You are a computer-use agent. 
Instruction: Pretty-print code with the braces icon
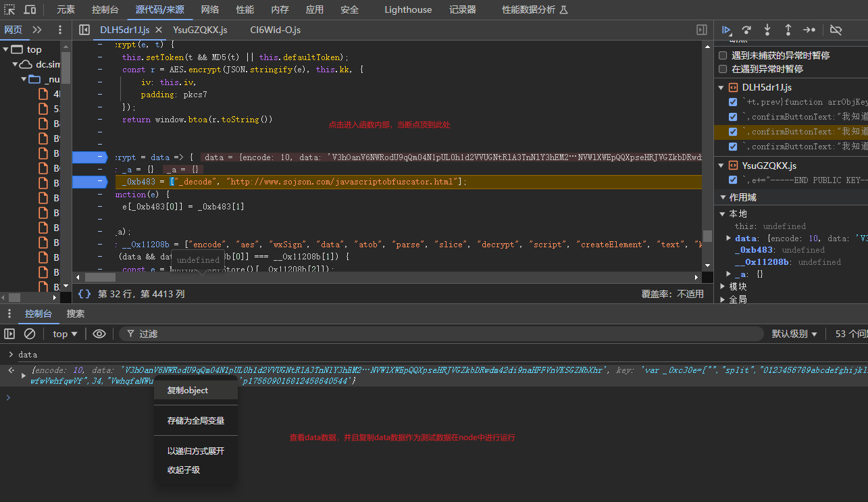click(x=84, y=294)
